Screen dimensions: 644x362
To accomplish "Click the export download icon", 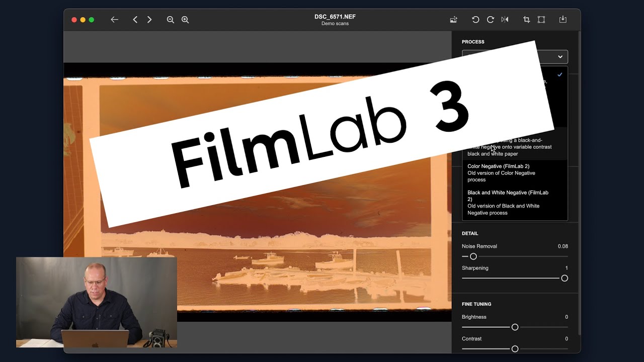I will tap(563, 20).
